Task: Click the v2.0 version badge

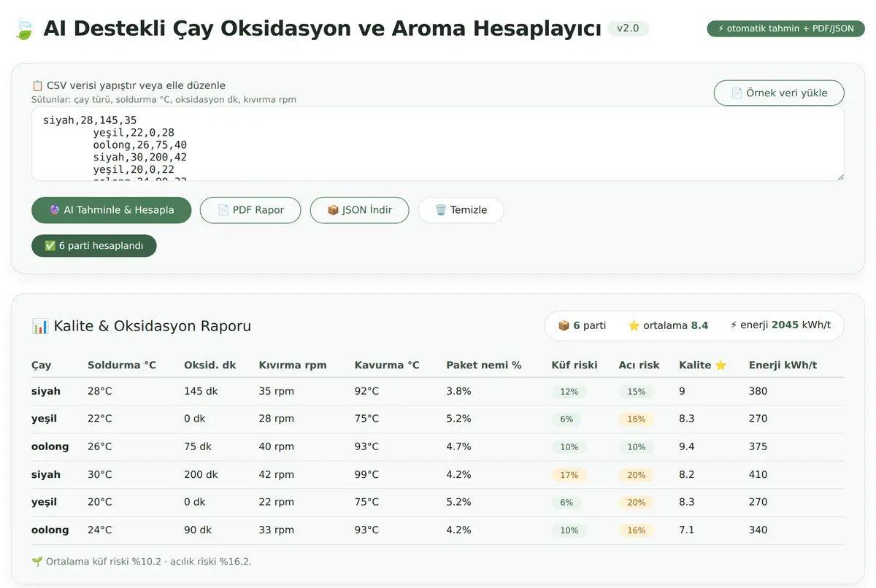Action: click(628, 28)
